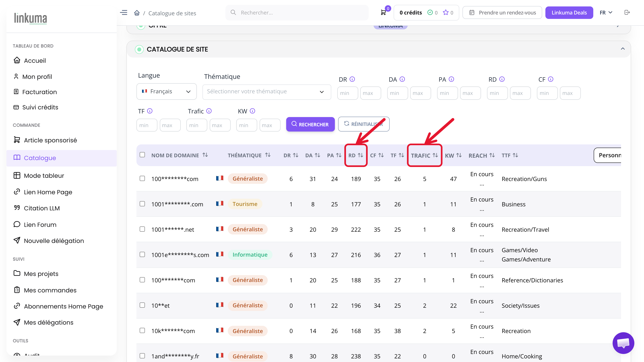This screenshot has width=644, height=362.
Task: Click the Généraliste tag in 100*********com row
Action: pyautogui.click(x=248, y=179)
